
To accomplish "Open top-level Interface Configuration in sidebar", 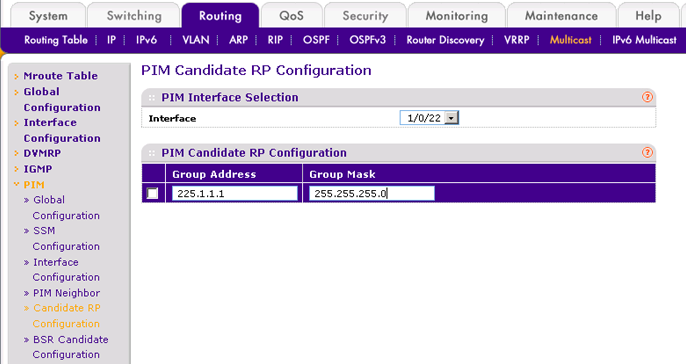I will click(62, 130).
